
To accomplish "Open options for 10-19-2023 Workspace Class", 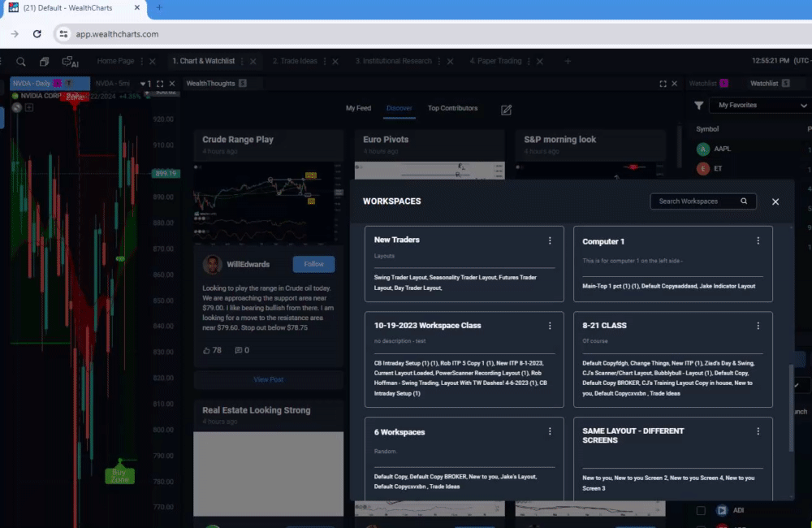I will (x=550, y=326).
